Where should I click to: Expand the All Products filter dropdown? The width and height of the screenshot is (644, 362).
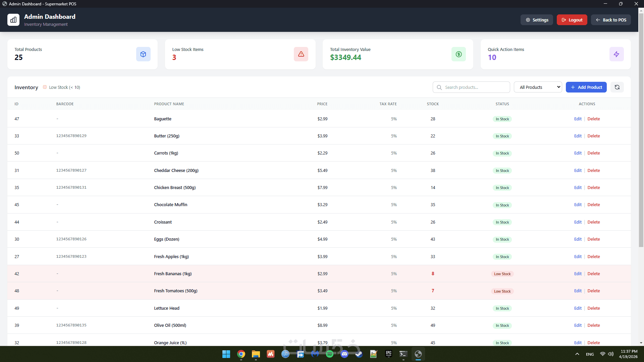[538, 87]
